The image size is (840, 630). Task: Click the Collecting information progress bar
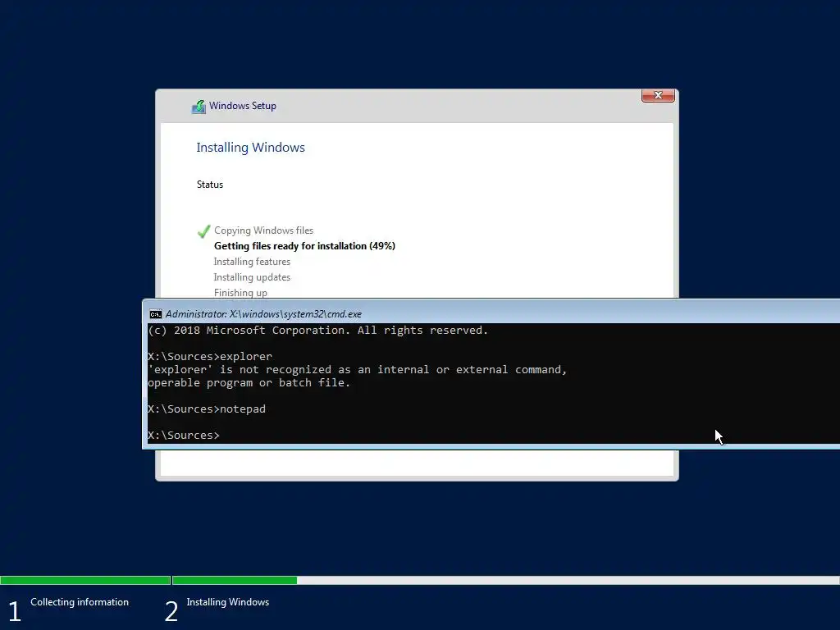[x=85, y=580]
